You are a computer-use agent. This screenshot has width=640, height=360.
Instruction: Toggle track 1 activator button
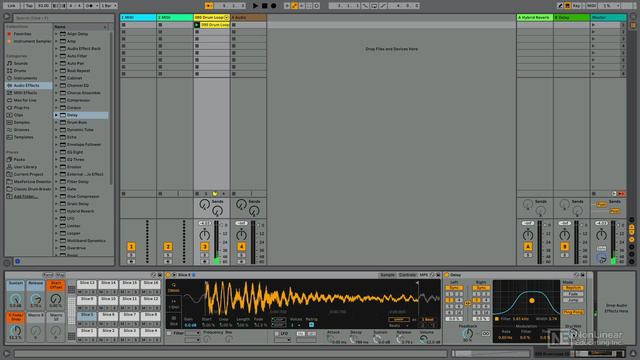131,247
